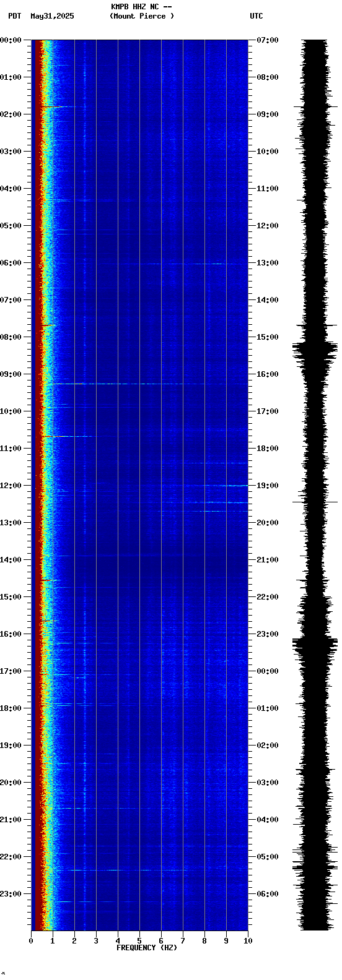Click the 21:00 PDT time label on left axis
Screen dimensions: 342x980
(11, 820)
